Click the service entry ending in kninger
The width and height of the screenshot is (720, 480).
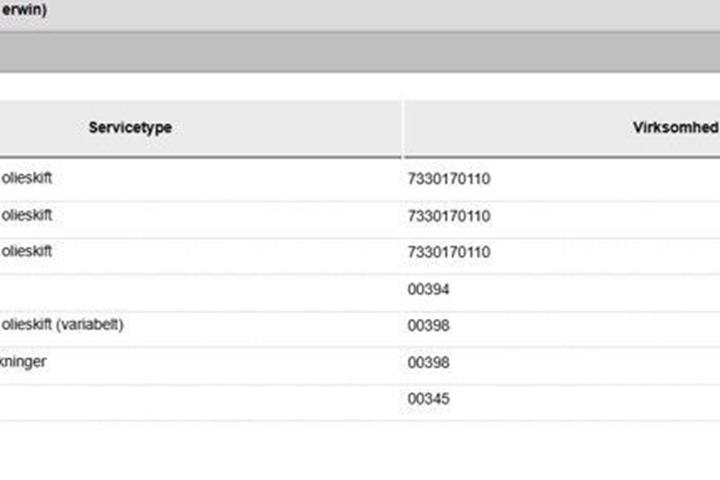pos(23,361)
